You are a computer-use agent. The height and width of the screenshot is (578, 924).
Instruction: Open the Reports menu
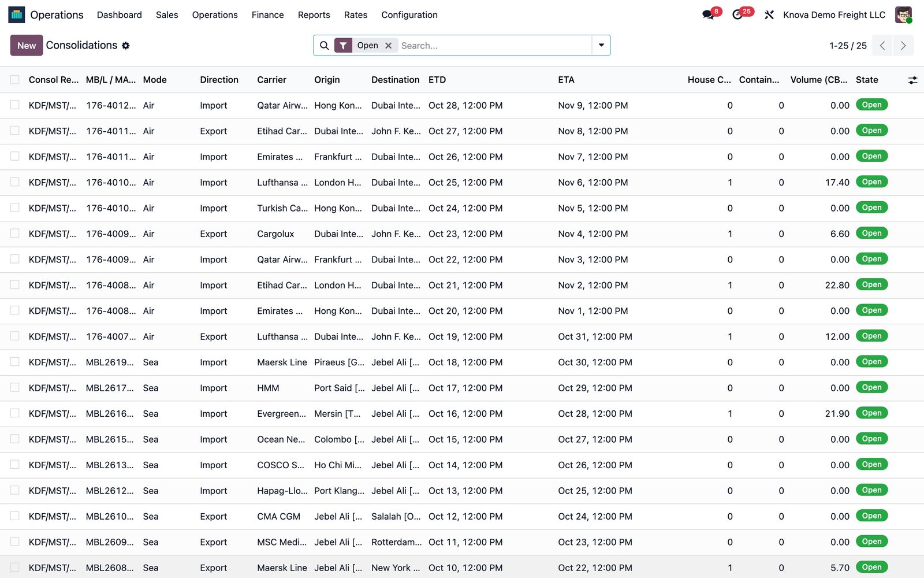tap(314, 15)
